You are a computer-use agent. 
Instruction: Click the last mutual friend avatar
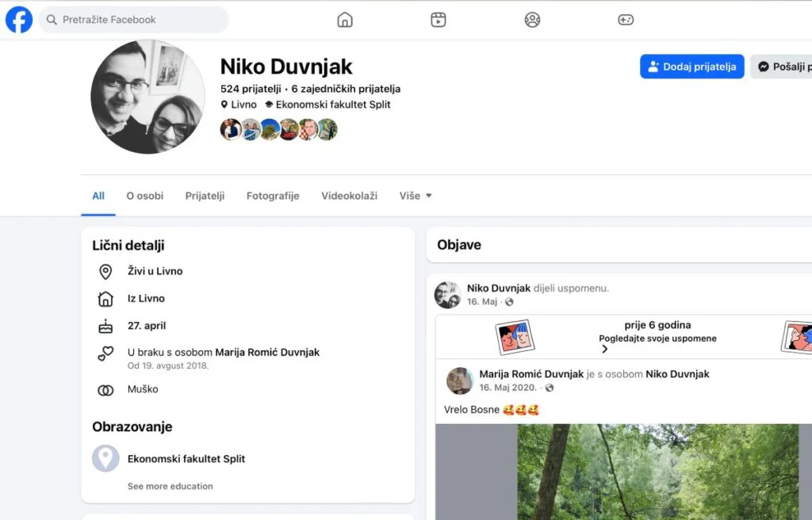point(327,129)
